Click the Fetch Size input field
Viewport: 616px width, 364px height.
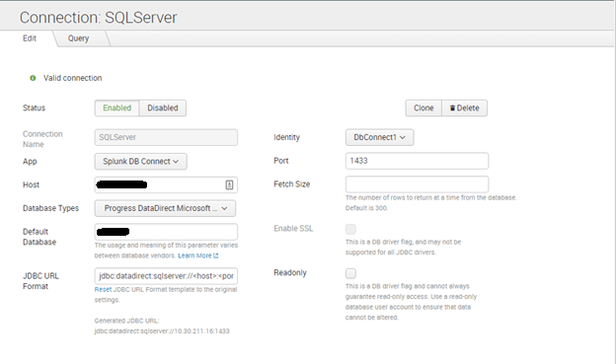pos(417,184)
